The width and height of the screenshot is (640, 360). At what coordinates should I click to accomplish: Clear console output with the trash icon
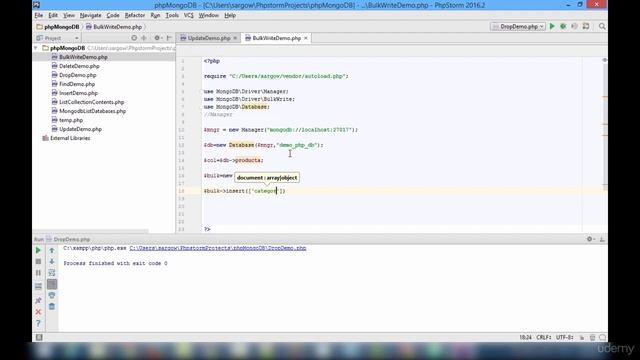tap(52, 307)
